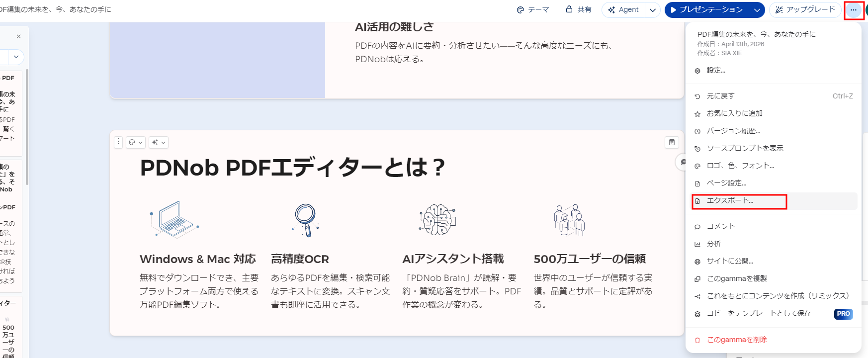Click the copy icon beside このgammaを複製

click(x=697, y=279)
